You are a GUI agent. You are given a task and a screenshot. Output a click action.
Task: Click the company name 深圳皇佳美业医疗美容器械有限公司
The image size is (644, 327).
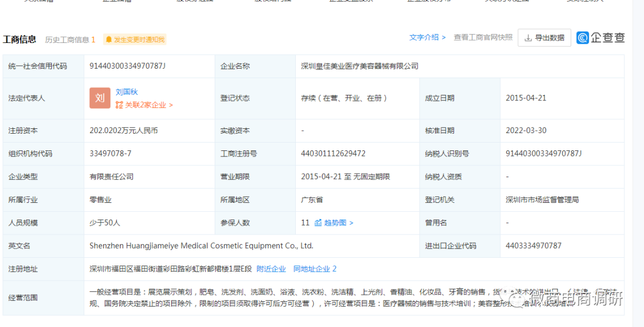click(x=360, y=66)
